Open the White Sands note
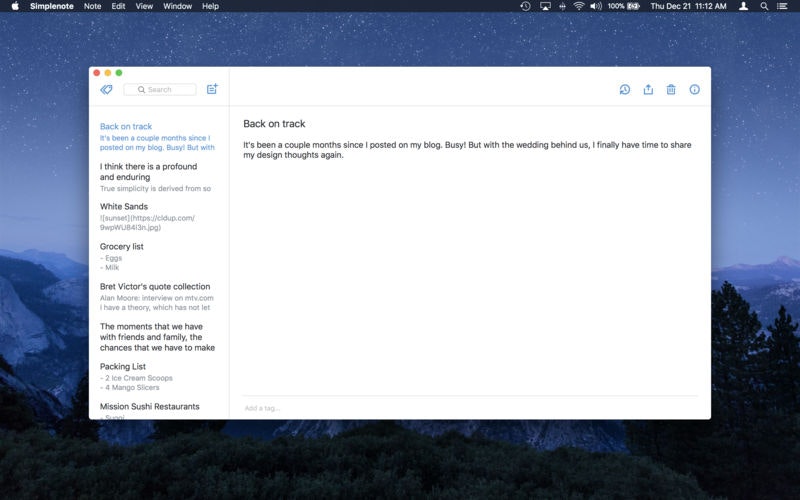The height and width of the screenshot is (500, 800). (x=159, y=217)
